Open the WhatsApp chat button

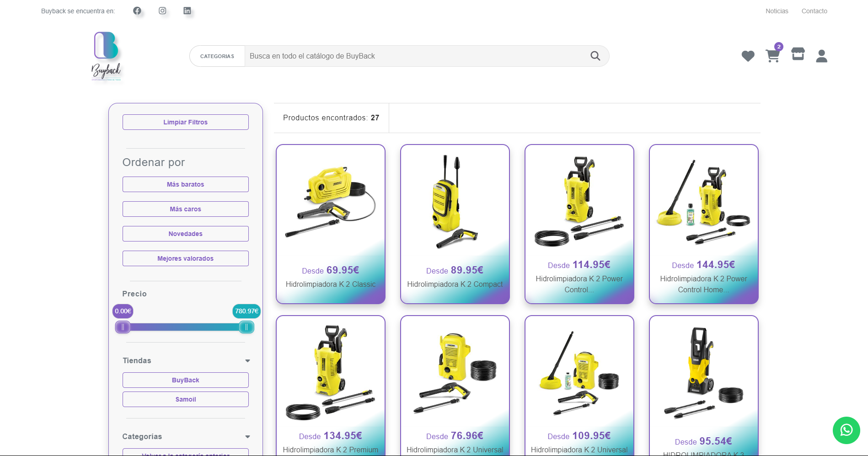pos(846,430)
